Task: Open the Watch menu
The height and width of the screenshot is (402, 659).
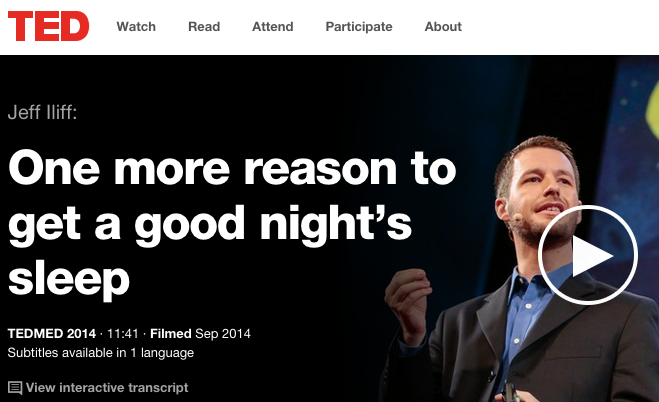Action: click(x=136, y=26)
